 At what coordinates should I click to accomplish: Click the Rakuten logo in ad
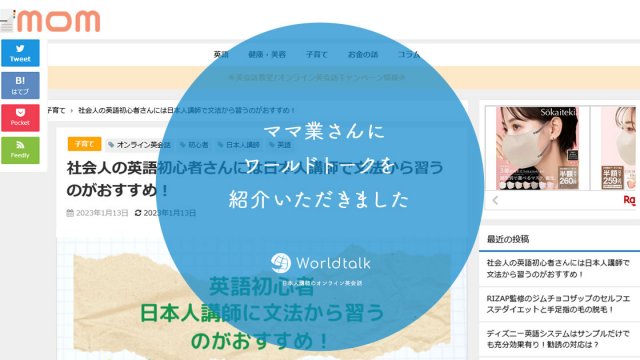click(x=629, y=200)
